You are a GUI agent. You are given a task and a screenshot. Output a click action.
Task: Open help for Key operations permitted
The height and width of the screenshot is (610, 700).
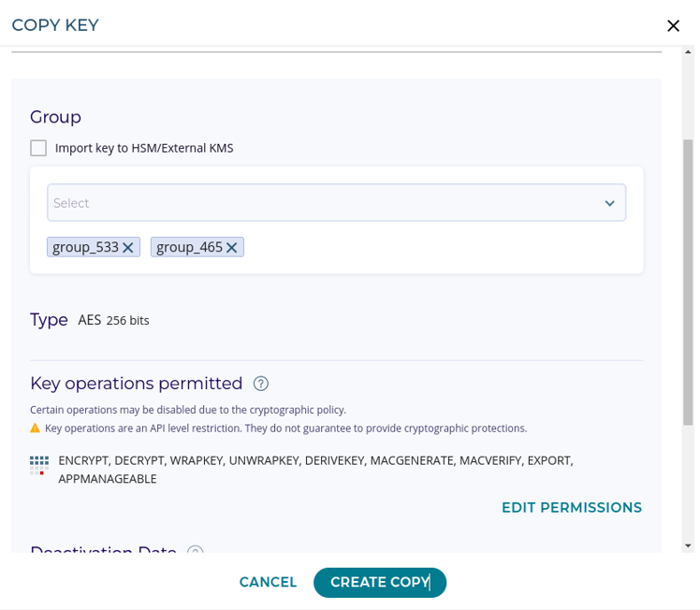(261, 384)
